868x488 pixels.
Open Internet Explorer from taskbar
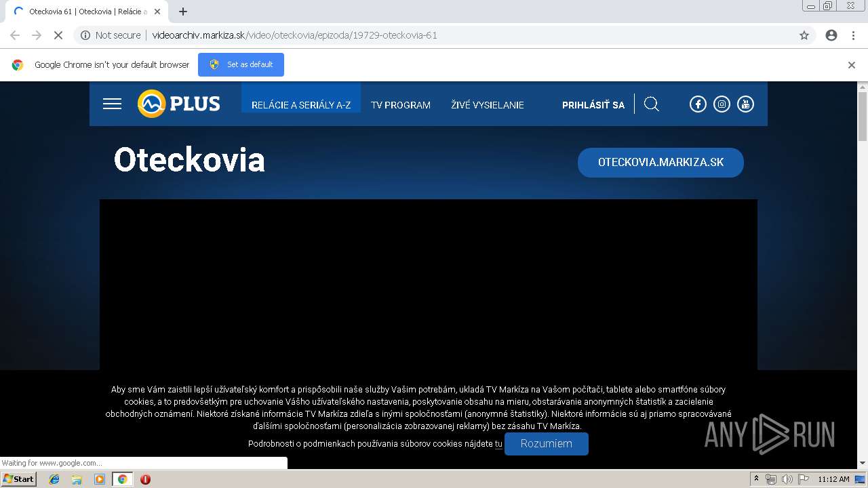[x=54, y=479]
